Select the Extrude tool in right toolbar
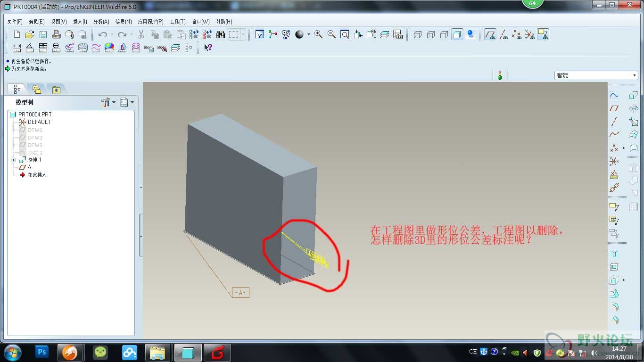644x362 pixels. click(x=634, y=95)
